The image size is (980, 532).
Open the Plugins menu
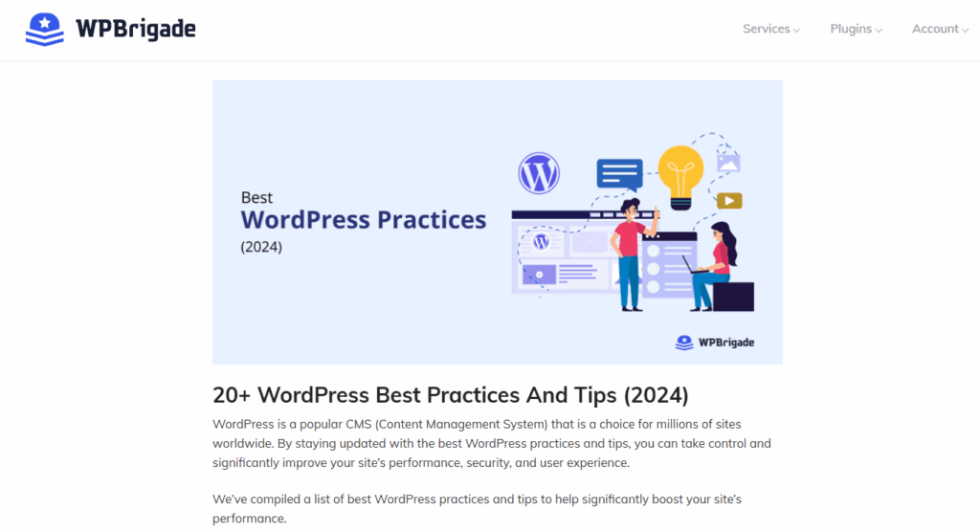856,29
